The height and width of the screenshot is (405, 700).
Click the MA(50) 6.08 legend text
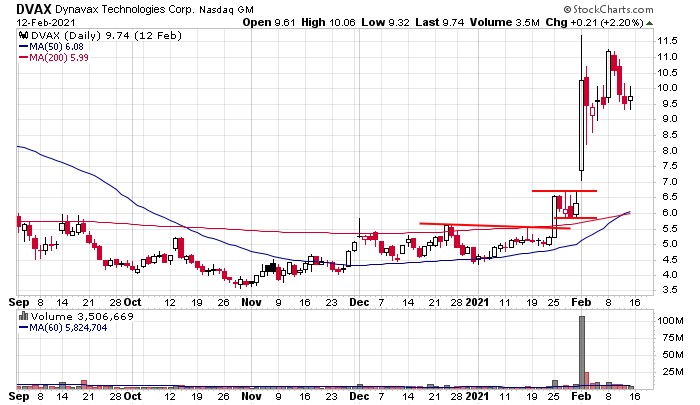click(56, 46)
